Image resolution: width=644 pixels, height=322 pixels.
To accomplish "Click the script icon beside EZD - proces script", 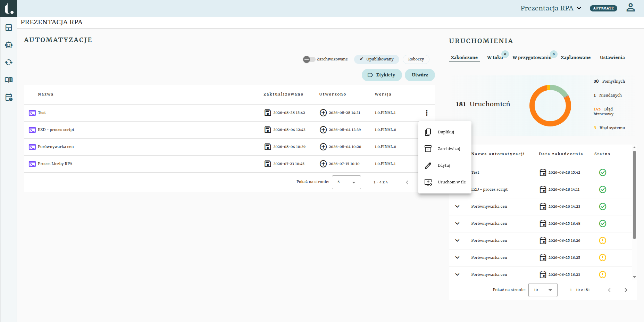I will [32, 130].
